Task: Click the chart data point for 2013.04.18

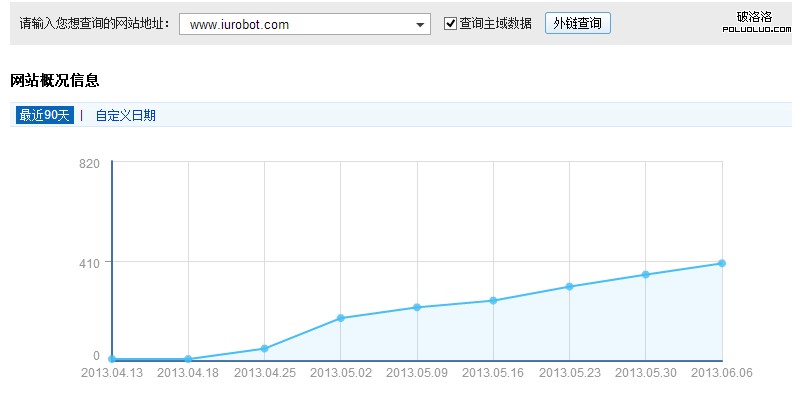Action: click(x=188, y=359)
